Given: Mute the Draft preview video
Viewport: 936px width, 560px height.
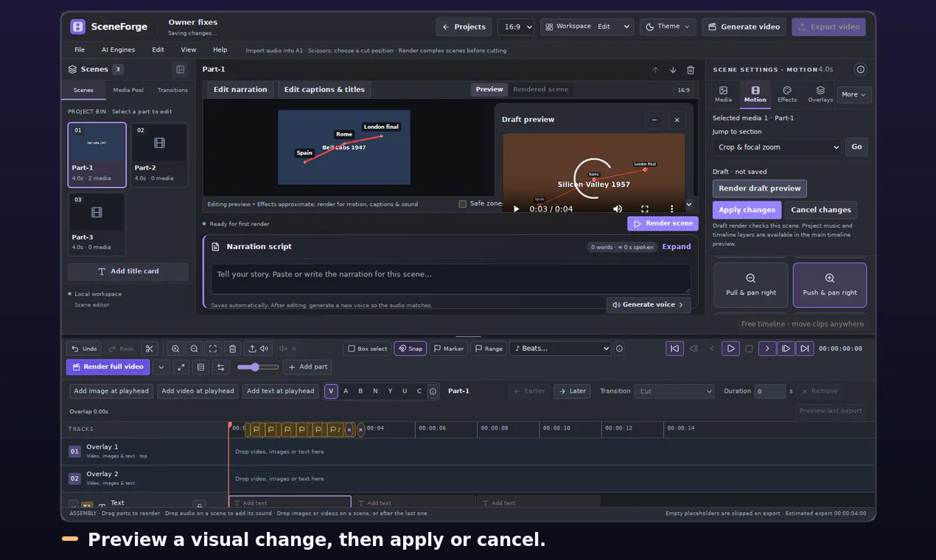Looking at the screenshot, I should 618,209.
